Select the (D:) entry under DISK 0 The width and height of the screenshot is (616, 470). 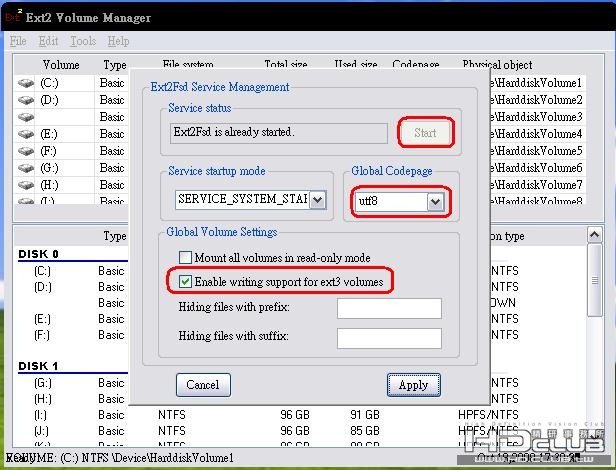click(42, 287)
